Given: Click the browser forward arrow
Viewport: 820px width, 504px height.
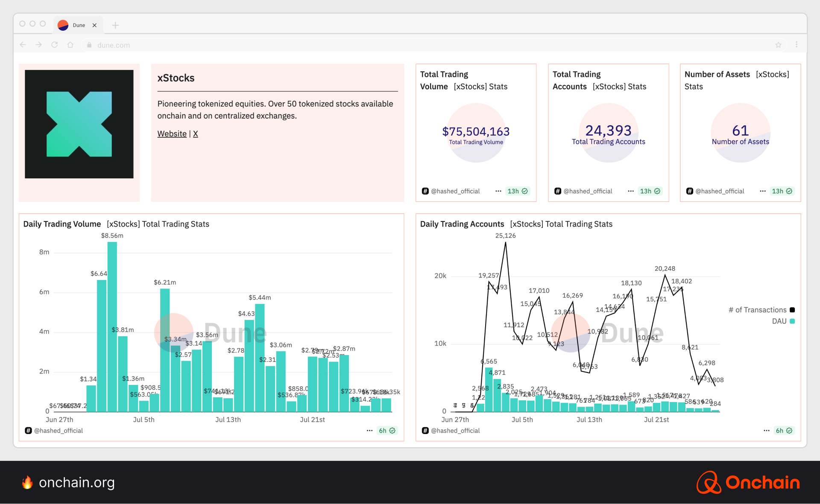Looking at the screenshot, I should tap(39, 45).
